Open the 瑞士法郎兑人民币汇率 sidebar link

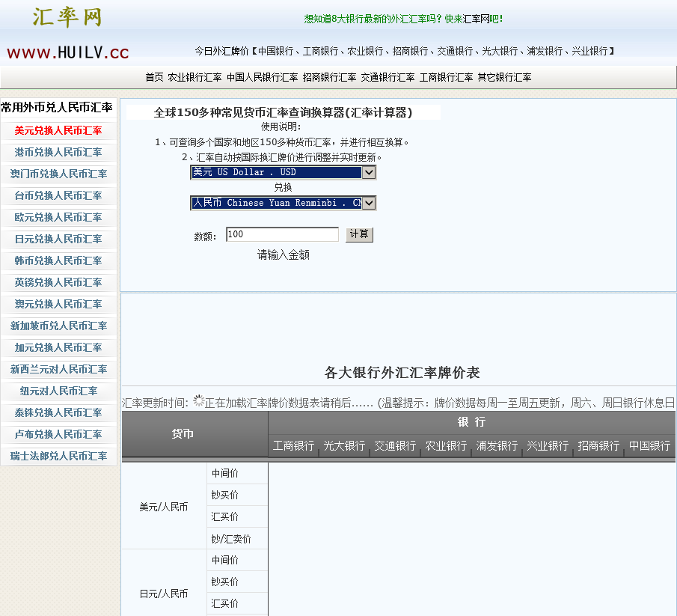pyautogui.click(x=58, y=456)
